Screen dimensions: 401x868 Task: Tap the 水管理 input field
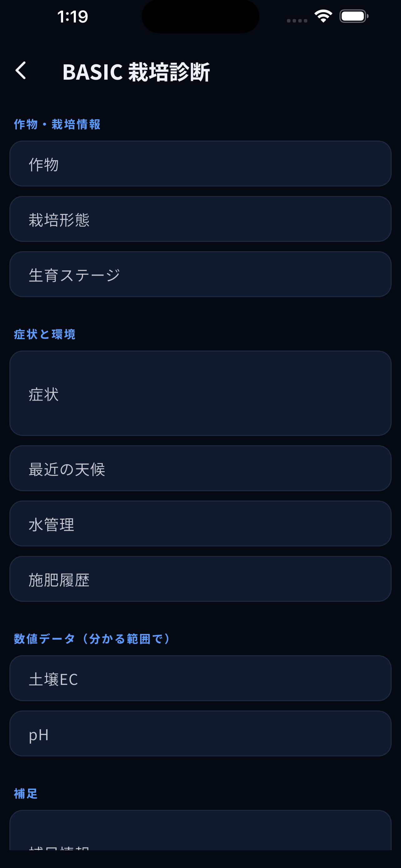point(200,524)
